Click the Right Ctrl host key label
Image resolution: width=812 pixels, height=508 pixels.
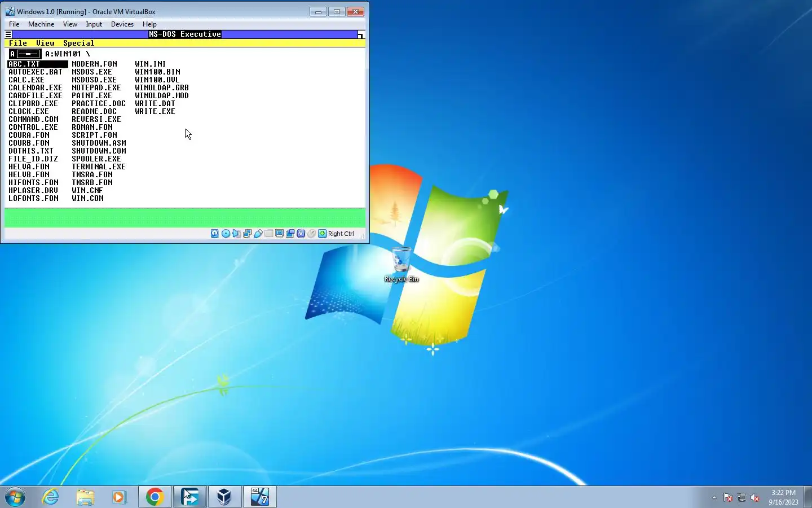click(x=341, y=234)
